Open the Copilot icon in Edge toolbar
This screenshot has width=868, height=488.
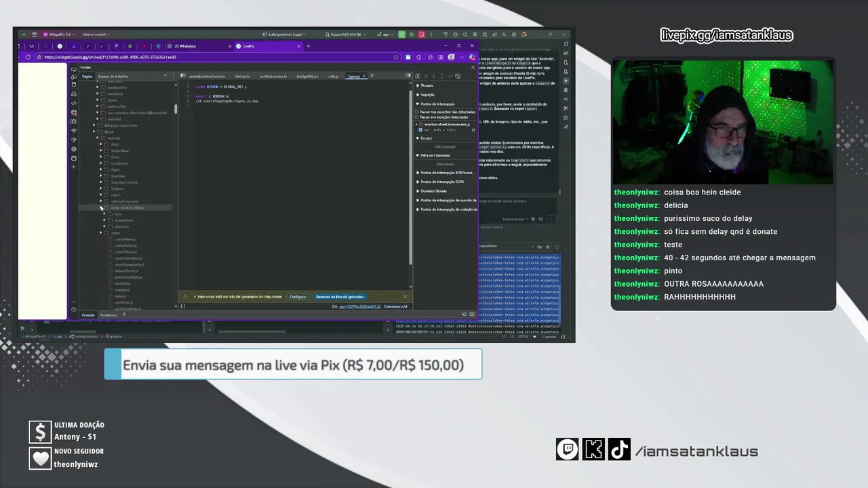[472, 57]
